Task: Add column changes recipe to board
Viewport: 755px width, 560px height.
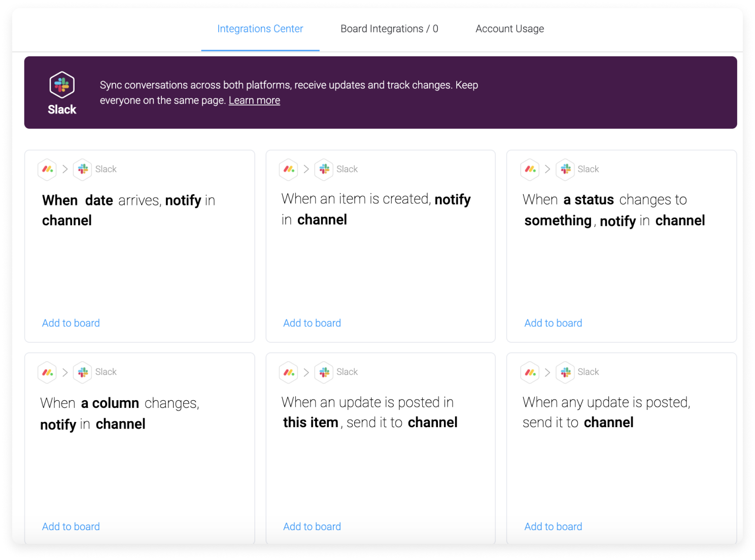Action: (71, 527)
